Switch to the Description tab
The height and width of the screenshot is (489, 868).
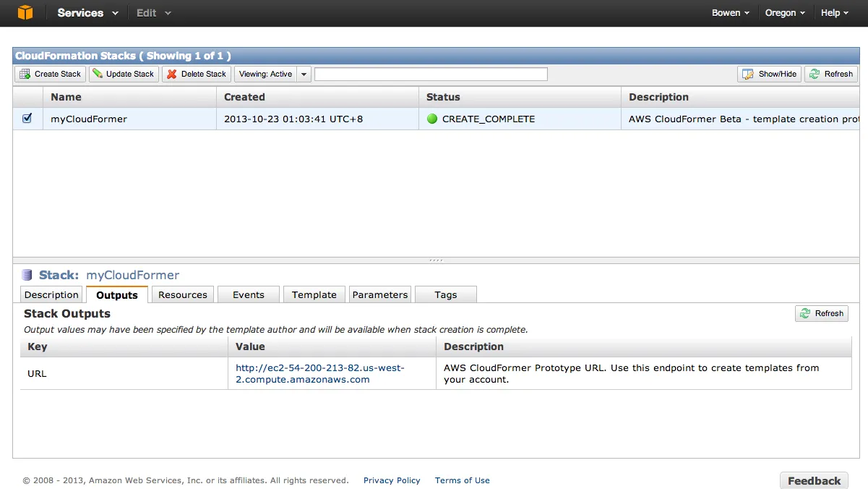(x=51, y=294)
